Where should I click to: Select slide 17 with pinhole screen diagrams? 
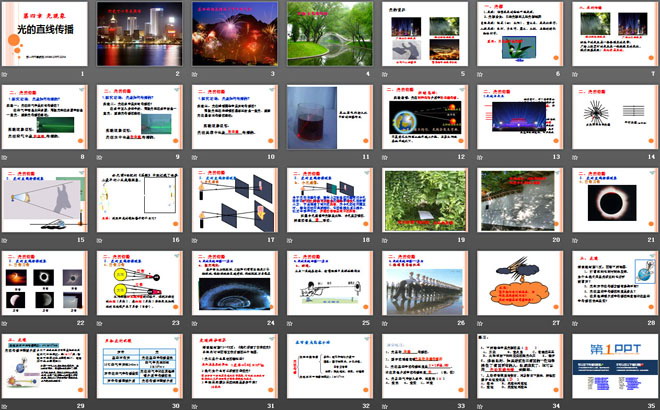click(235, 200)
